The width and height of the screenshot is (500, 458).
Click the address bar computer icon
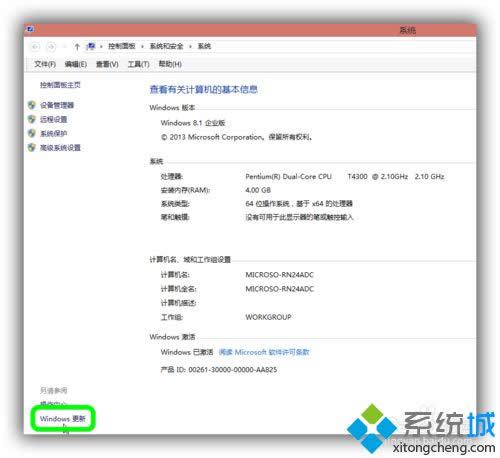pyautogui.click(x=91, y=46)
